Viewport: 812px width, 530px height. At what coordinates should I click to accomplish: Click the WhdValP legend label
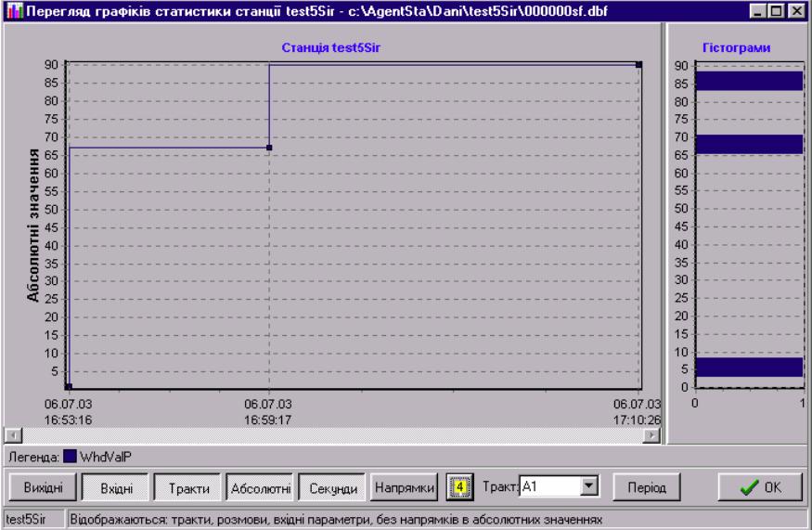106,457
